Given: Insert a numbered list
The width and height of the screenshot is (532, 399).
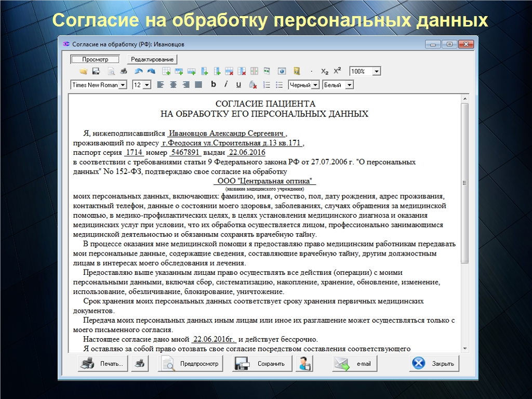Looking at the screenshot, I should pos(267,85).
